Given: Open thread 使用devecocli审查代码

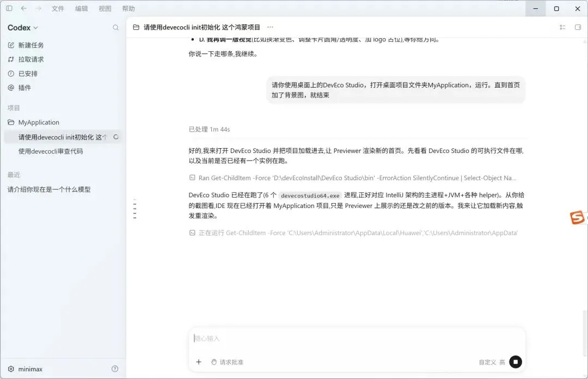Looking at the screenshot, I should tap(51, 151).
